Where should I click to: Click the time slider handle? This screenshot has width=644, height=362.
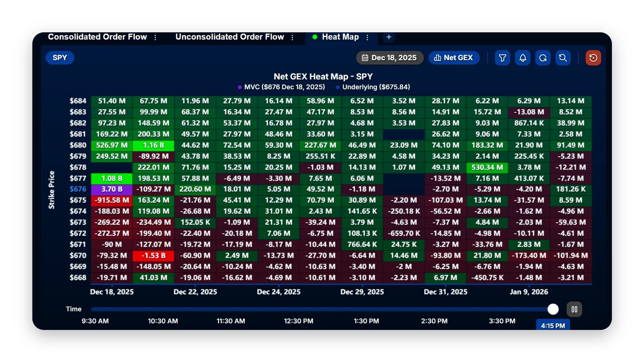(553, 309)
